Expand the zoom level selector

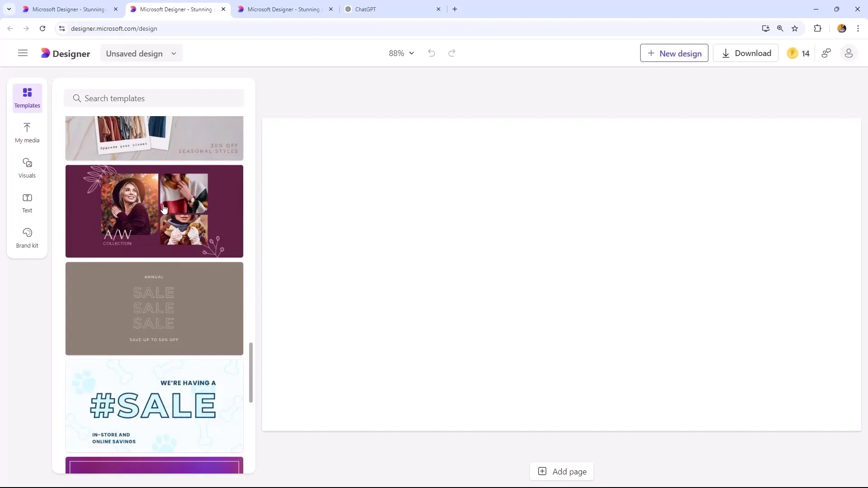[412, 53]
